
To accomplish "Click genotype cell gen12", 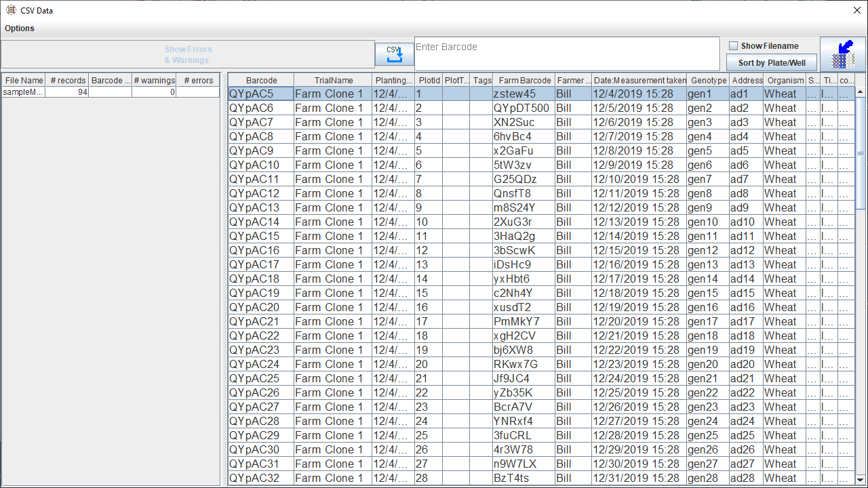I will click(708, 250).
